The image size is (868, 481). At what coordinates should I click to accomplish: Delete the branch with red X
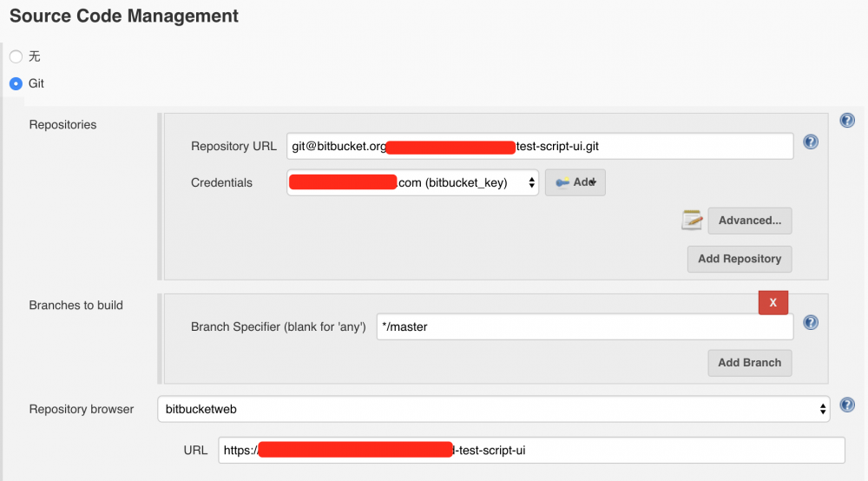coord(773,302)
